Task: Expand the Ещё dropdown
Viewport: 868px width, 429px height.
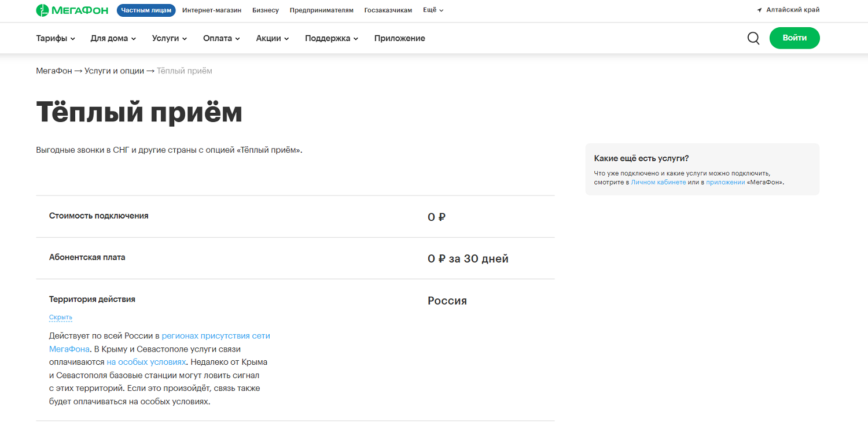Action: point(433,10)
